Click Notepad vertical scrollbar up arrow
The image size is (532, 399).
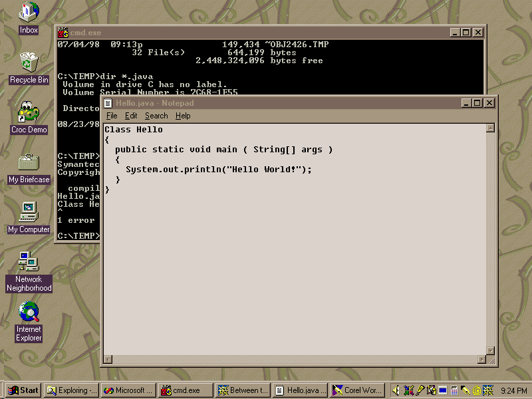[x=491, y=128]
